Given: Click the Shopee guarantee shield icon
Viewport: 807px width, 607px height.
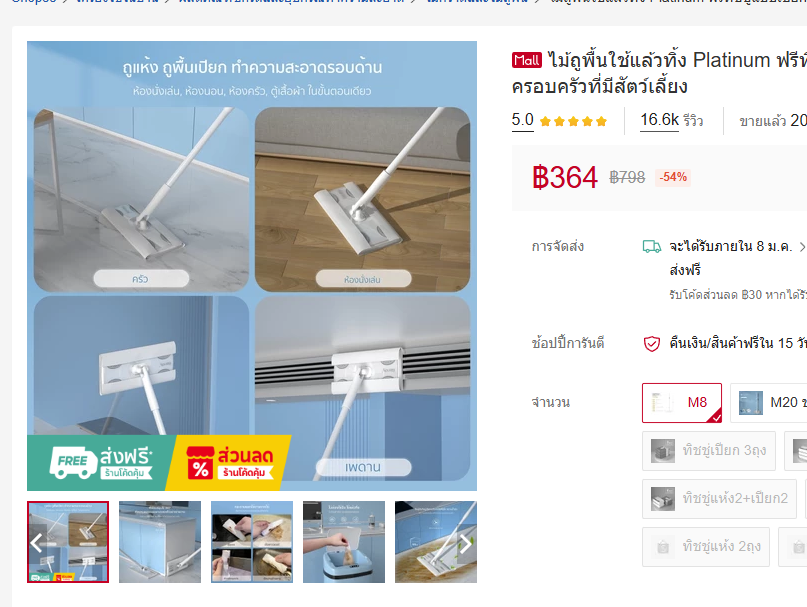Looking at the screenshot, I should pyautogui.click(x=652, y=343).
